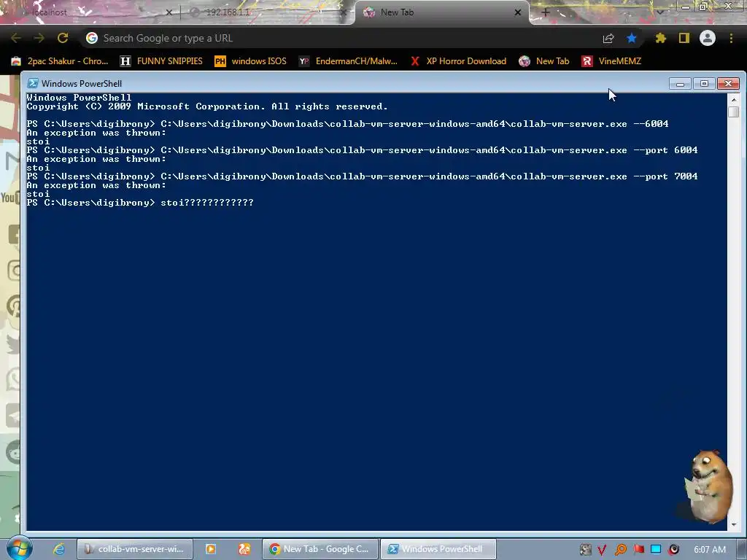Click PowerShell scrollbar up arrow
Screen dimensions: 747x560
coord(734,99)
